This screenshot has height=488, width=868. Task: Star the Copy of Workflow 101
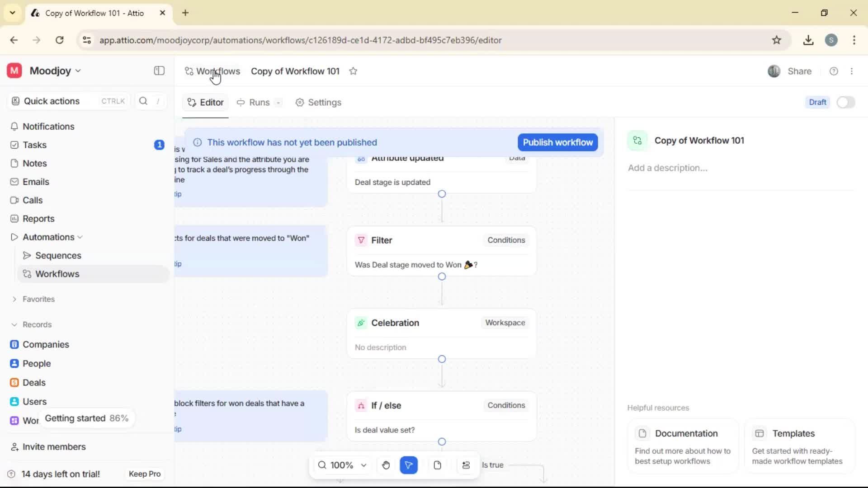click(354, 71)
